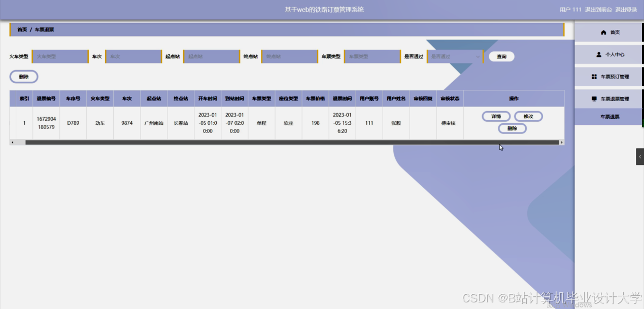The image size is (644, 309).
Task: Click the scrollbar right arrow
Action: [x=562, y=143]
